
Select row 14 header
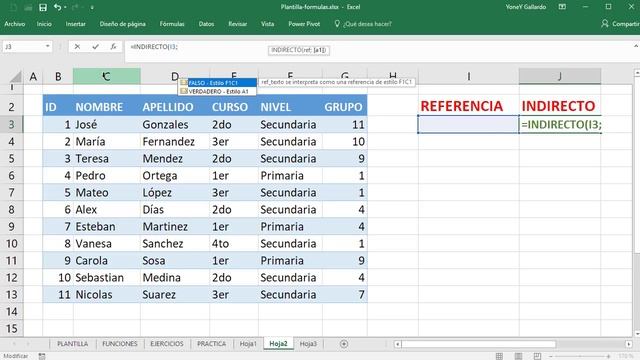(11, 312)
